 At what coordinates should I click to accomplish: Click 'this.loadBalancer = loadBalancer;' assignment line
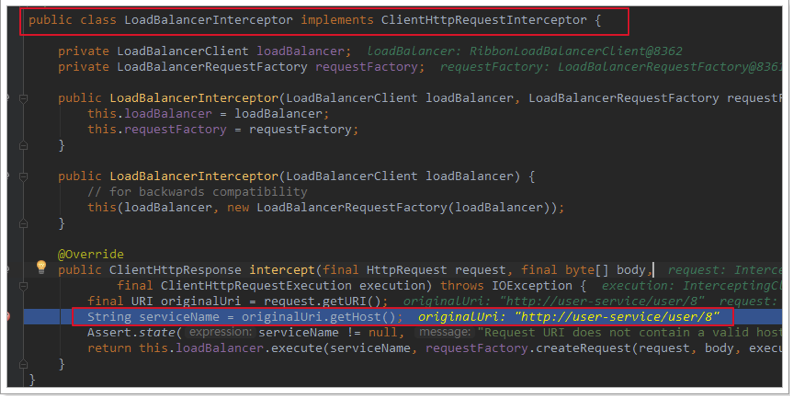[x=208, y=114]
